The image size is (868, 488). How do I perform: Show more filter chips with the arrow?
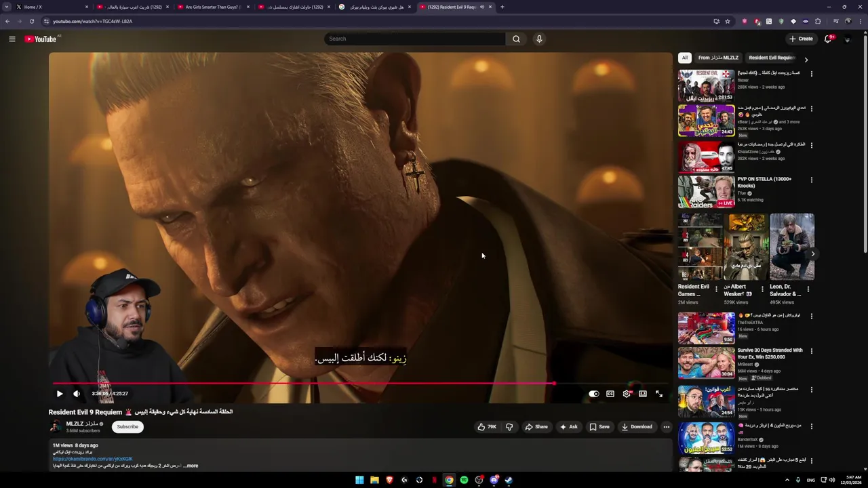[806, 59]
